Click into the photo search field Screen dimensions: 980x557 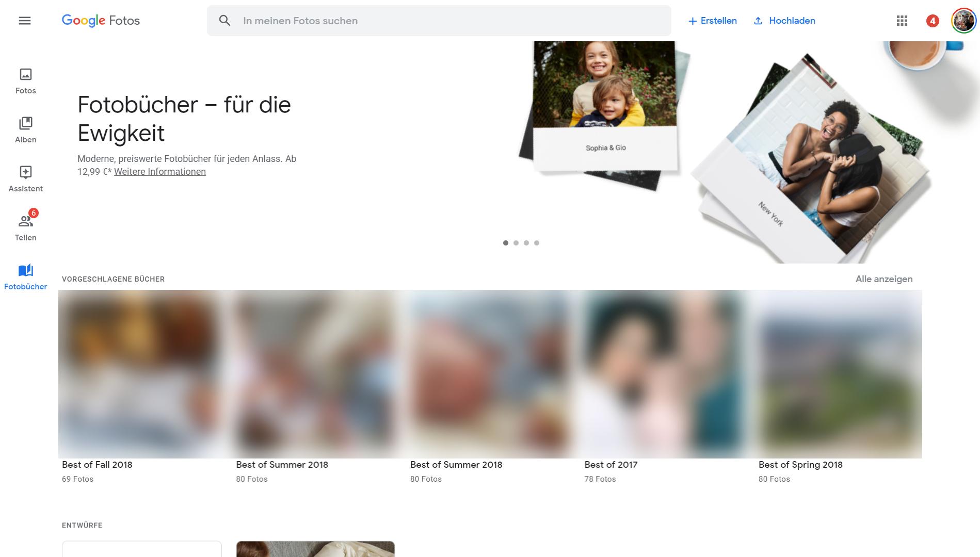(439, 21)
